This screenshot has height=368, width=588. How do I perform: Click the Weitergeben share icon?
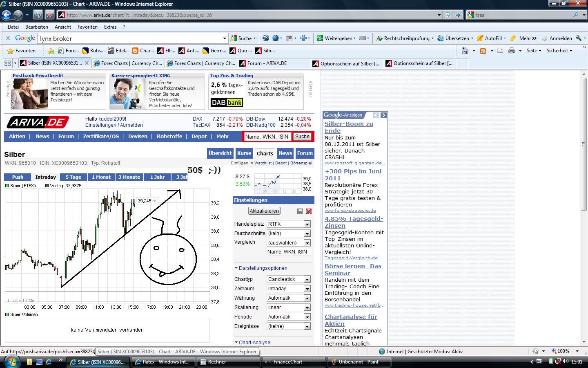(320, 38)
